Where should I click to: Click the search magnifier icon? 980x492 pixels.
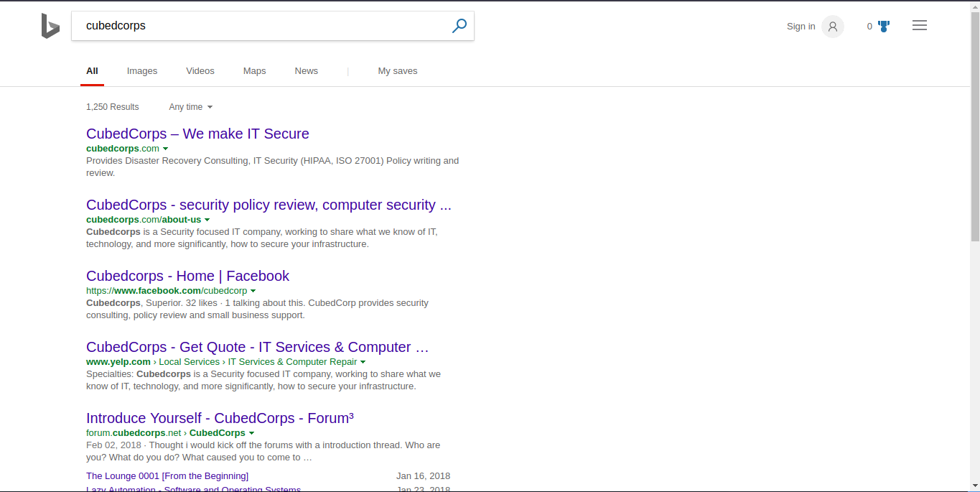coord(459,26)
